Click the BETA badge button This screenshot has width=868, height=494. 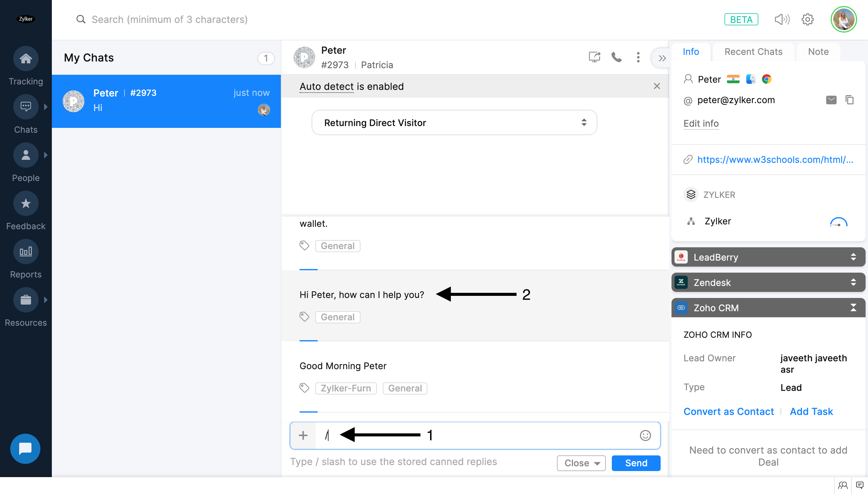(741, 19)
